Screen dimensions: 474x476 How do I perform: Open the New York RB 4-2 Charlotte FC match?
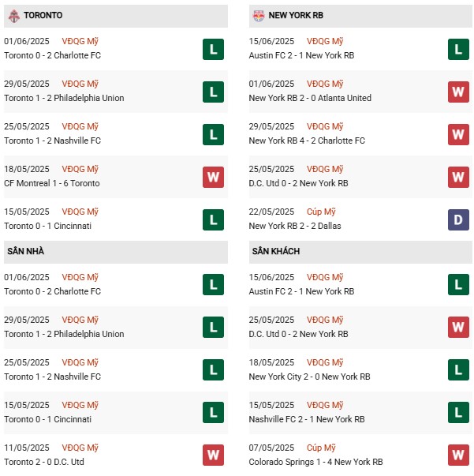pyautogui.click(x=307, y=141)
